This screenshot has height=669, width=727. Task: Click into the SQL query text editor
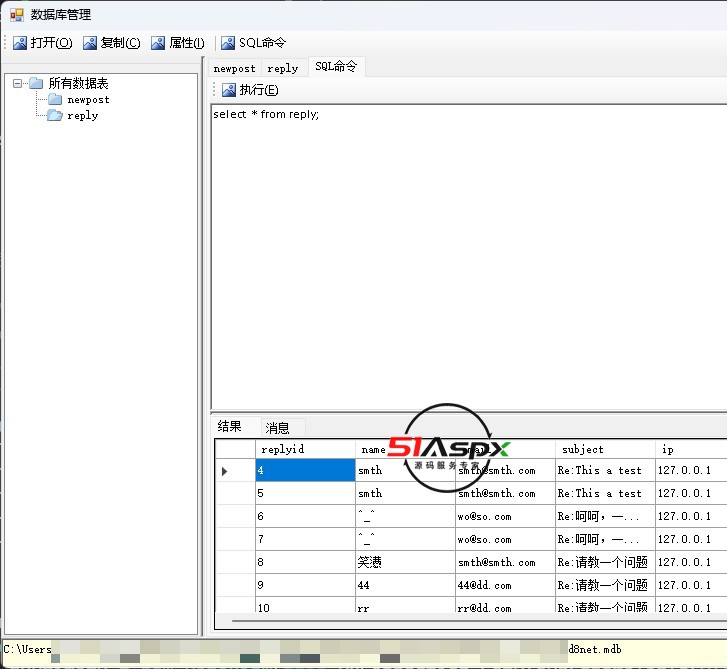pos(468,257)
